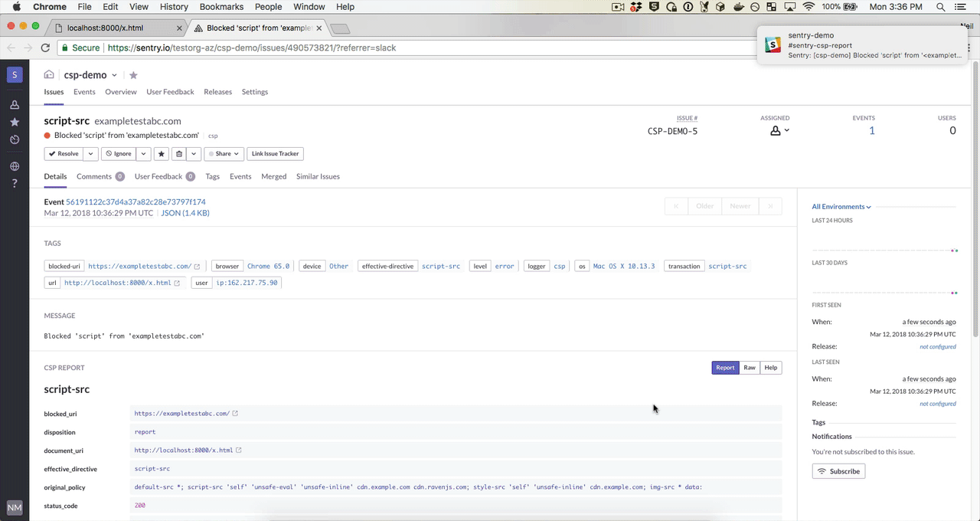Jump to oldest event button

[x=676, y=206]
